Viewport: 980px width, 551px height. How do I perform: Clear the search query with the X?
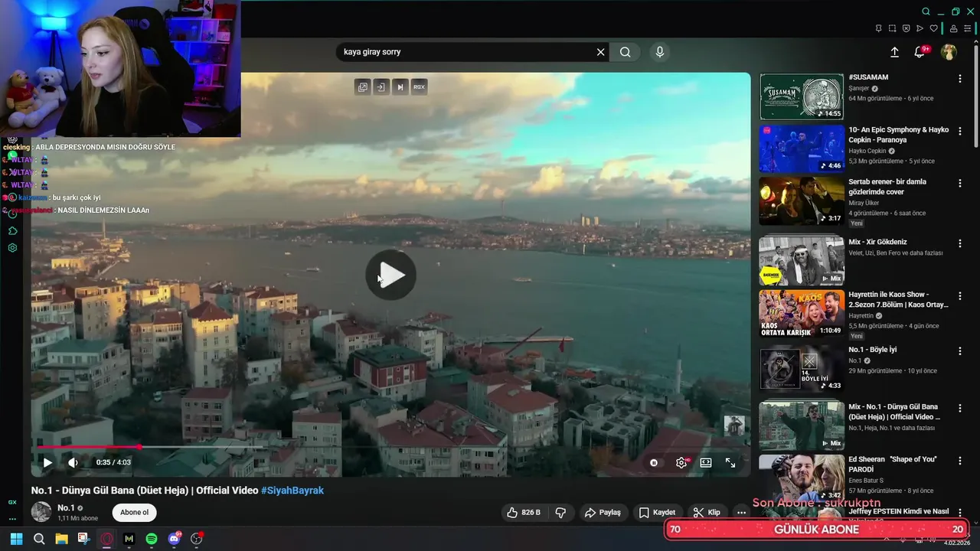click(x=601, y=52)
